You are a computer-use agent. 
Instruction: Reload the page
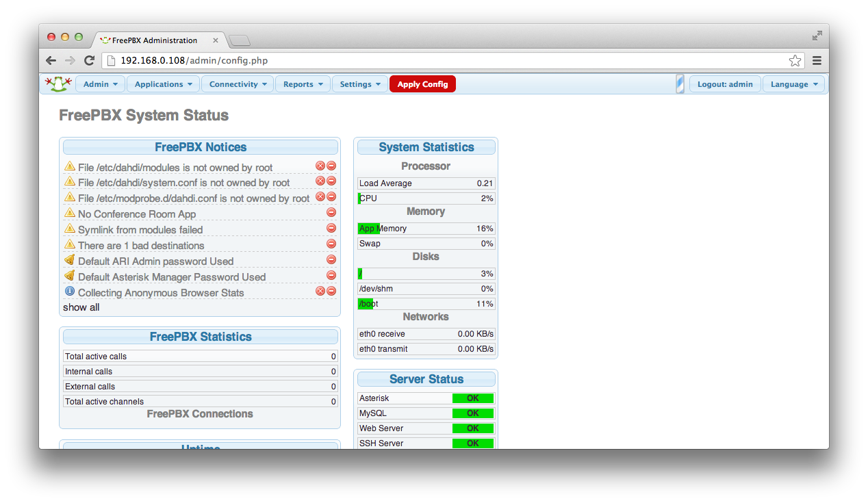[89, 60]
